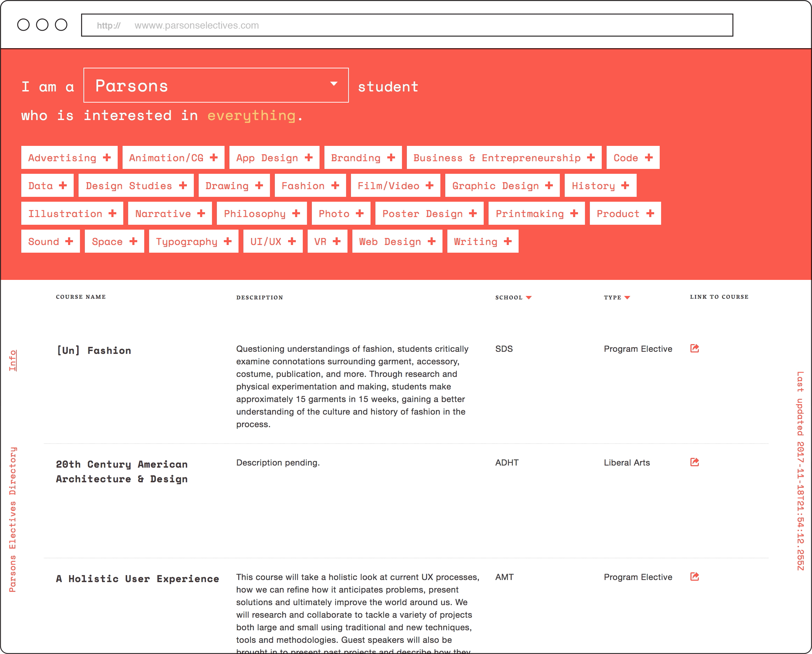Click the Link to Course column header

719,297
